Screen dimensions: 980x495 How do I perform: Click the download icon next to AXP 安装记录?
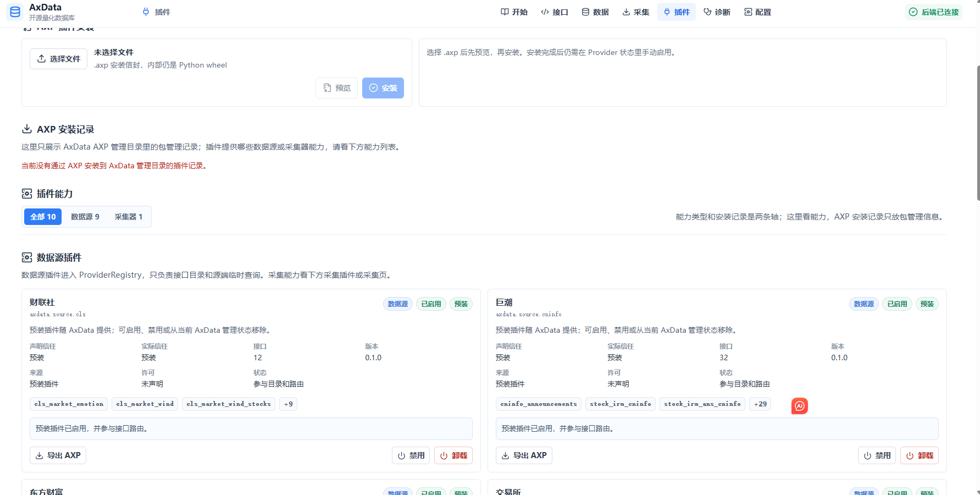coord(26,129)
